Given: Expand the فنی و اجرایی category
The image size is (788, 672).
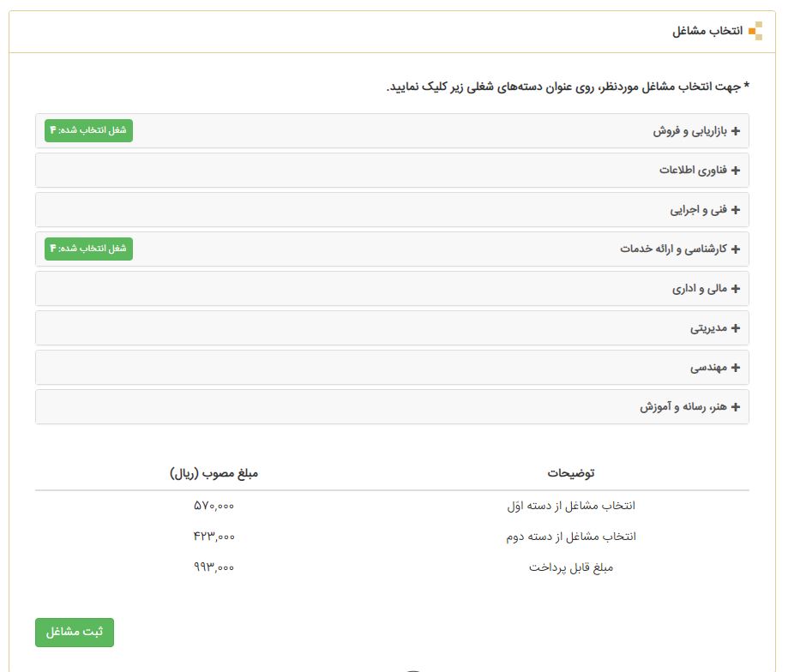Looking at the screenshot, I should (392, 209).
